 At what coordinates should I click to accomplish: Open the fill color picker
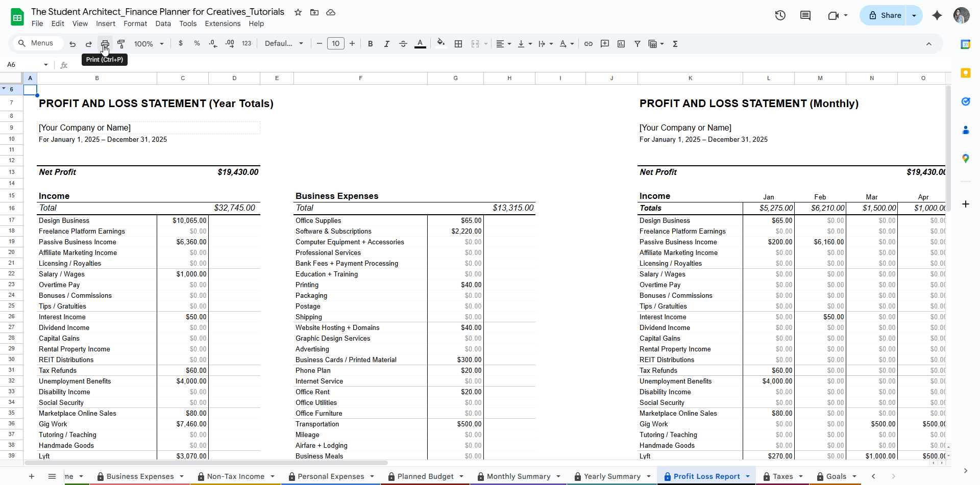(441, 44)
